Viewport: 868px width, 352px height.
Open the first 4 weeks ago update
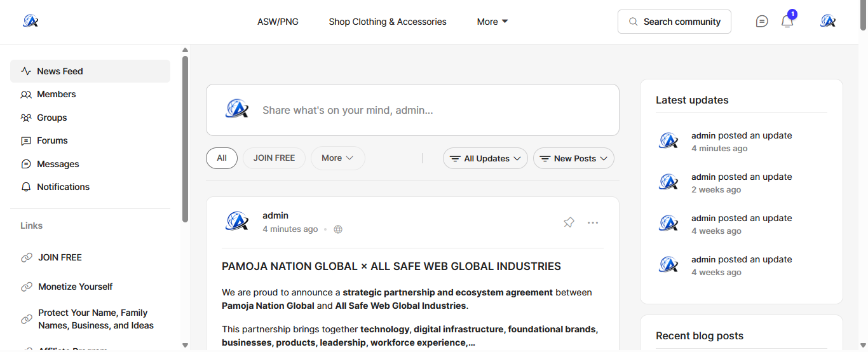[x=716, y=231]
